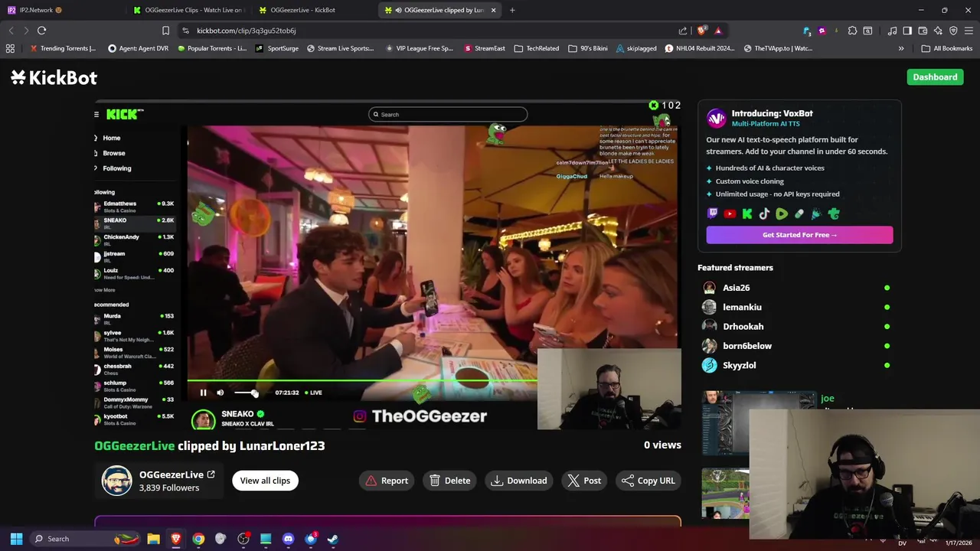Screen dimensions: 980x551
Task: Open the browser hamburger menu
Action: [x=969, y=31]
